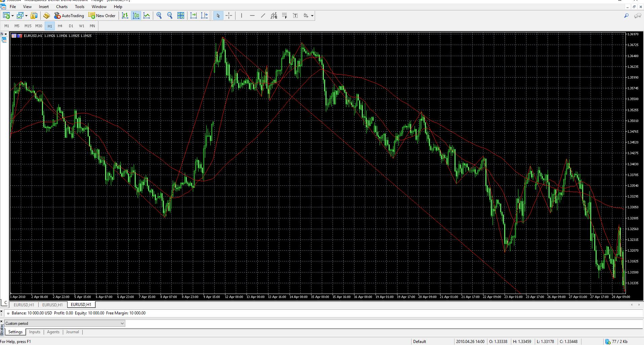Toggle the active H1 timeframe button
The width and height of the screenshot is (644, 345).
[50, 26]
